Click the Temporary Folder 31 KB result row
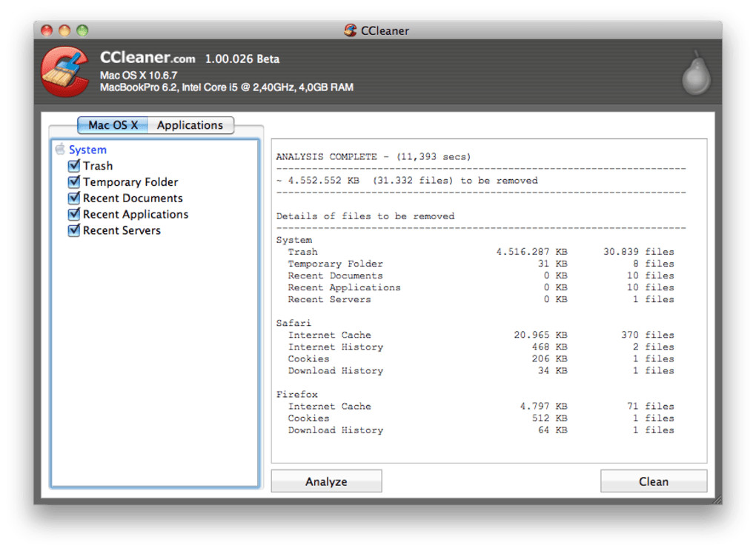 point(481,264)
